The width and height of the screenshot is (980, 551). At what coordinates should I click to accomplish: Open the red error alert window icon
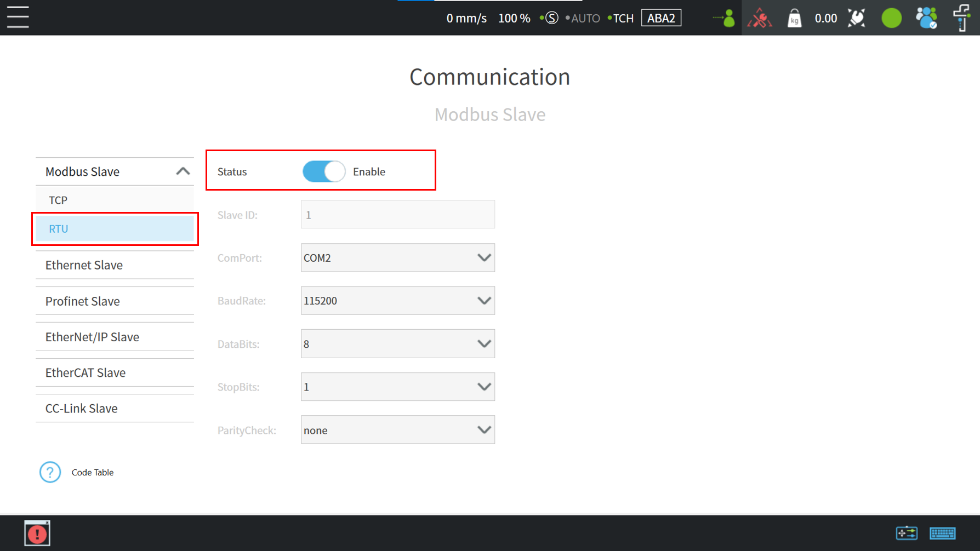pos(37,533)
